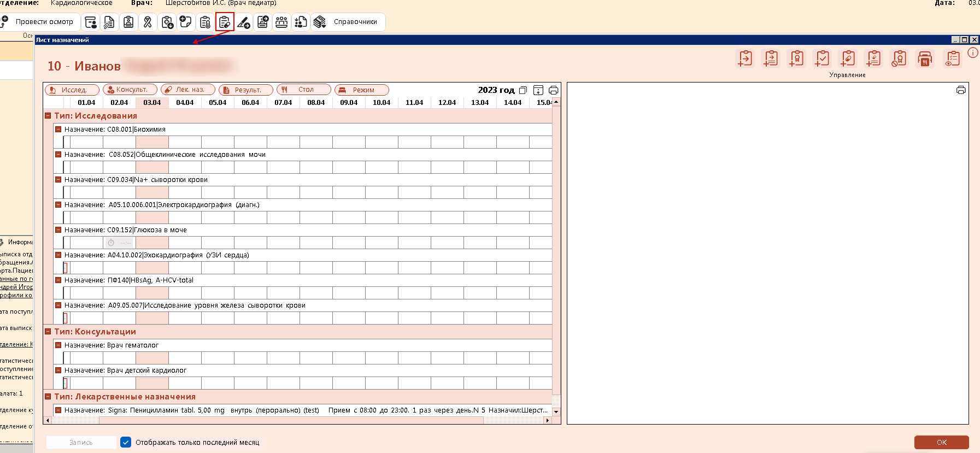Open the clipboard-with-thermometer temperature icon

pos(206,22)
